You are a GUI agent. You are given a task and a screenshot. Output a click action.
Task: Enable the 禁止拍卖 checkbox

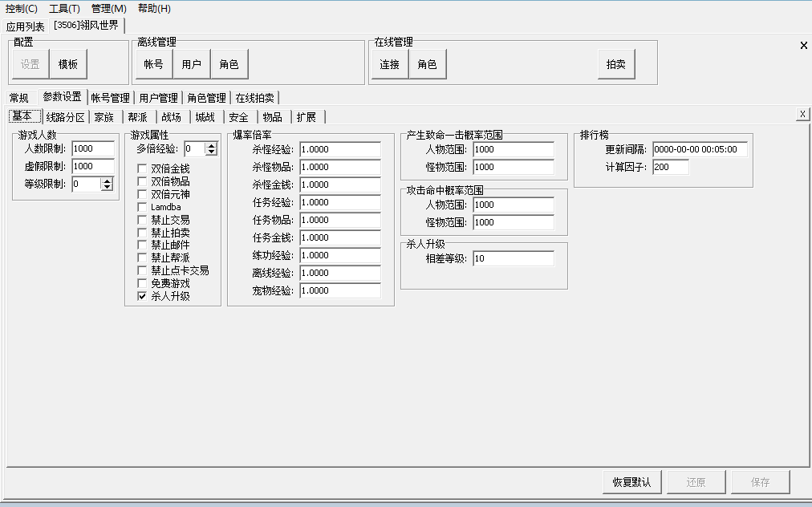(142, 233)
